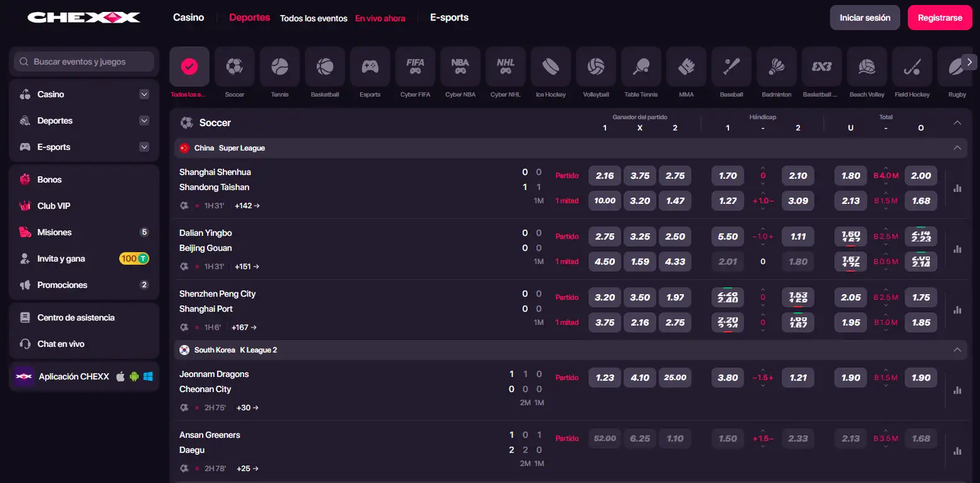This screenshot has width=980, height=483.
Task: Show more sports categories arrow
Action: [x=969, y=61]
